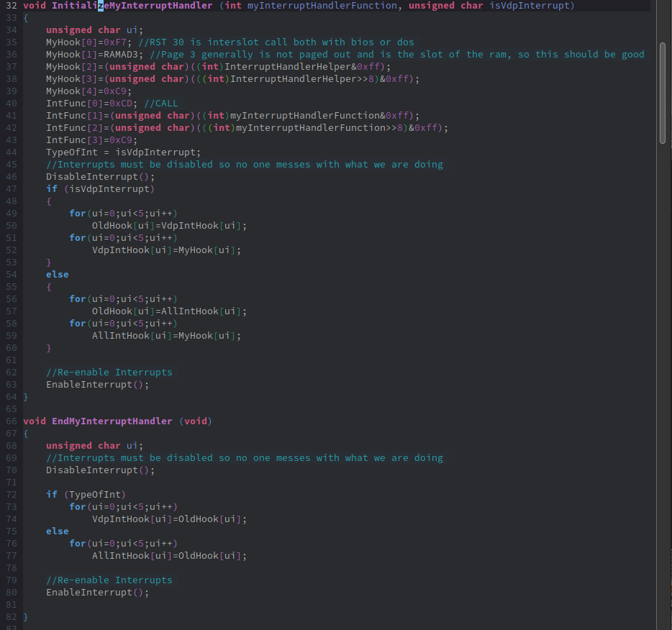Click the for loop on line 56
The height and width of the screenshot is (630, 672).
pos(124,299)
